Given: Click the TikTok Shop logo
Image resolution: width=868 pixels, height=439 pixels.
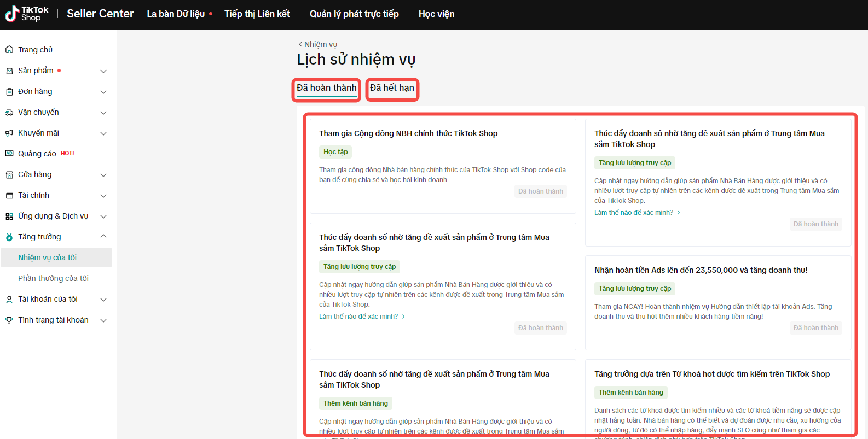Looking at the screenshot, I should pyautogui.click(x=26, y=14).
